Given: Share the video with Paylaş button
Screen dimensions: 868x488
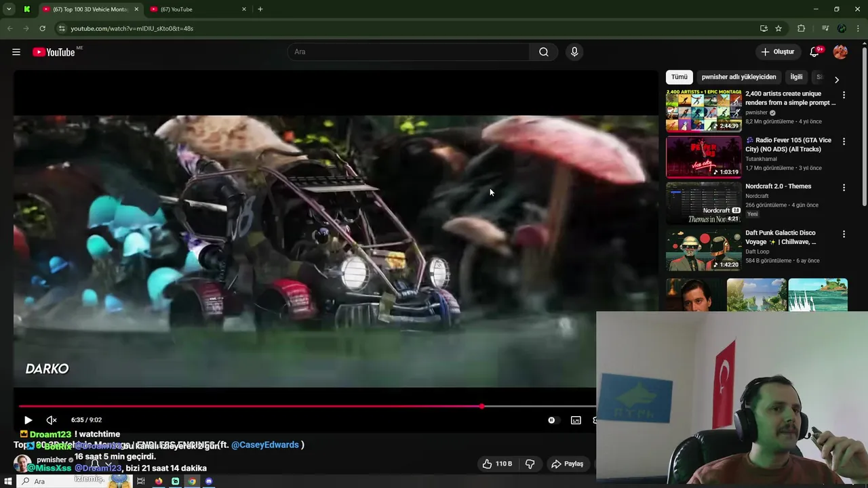Looking at the screenshot, I should [568, 464].
